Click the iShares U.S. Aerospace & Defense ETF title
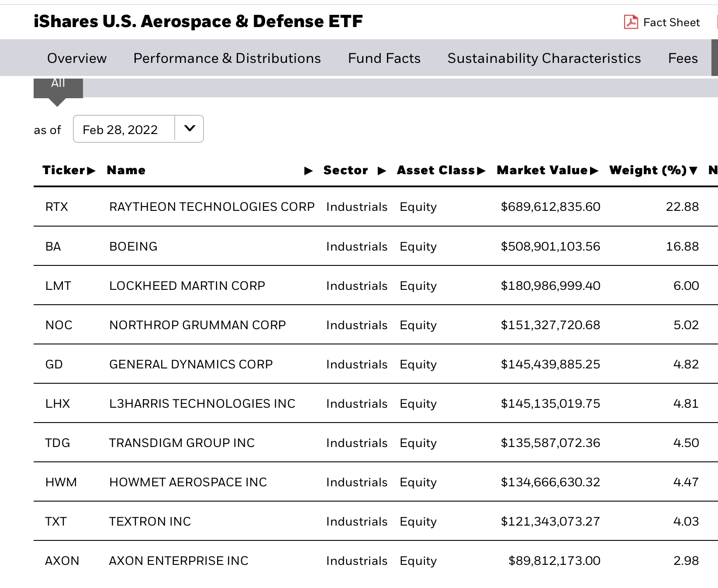Image resolution: width=718 pixels, height=588 pixels. (198, 21)
